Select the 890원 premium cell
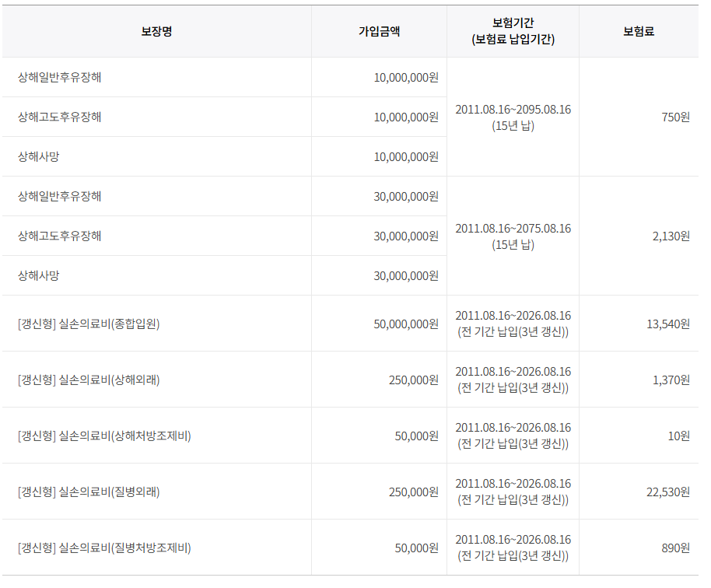The image size is (711, 588). (x=675, y=548)
